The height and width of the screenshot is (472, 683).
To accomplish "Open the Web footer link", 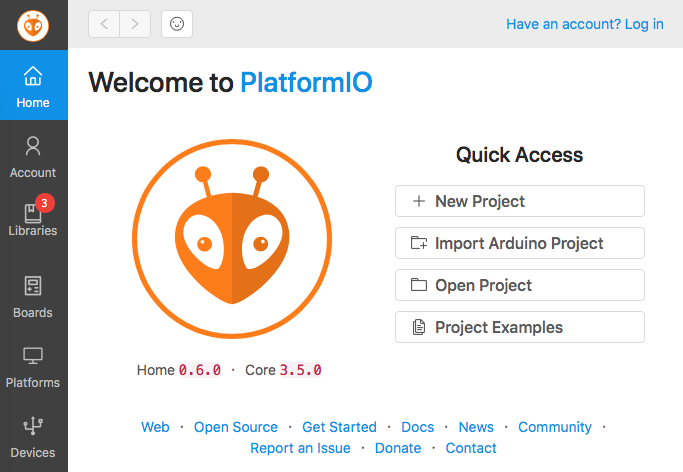I will click(155, 427).
